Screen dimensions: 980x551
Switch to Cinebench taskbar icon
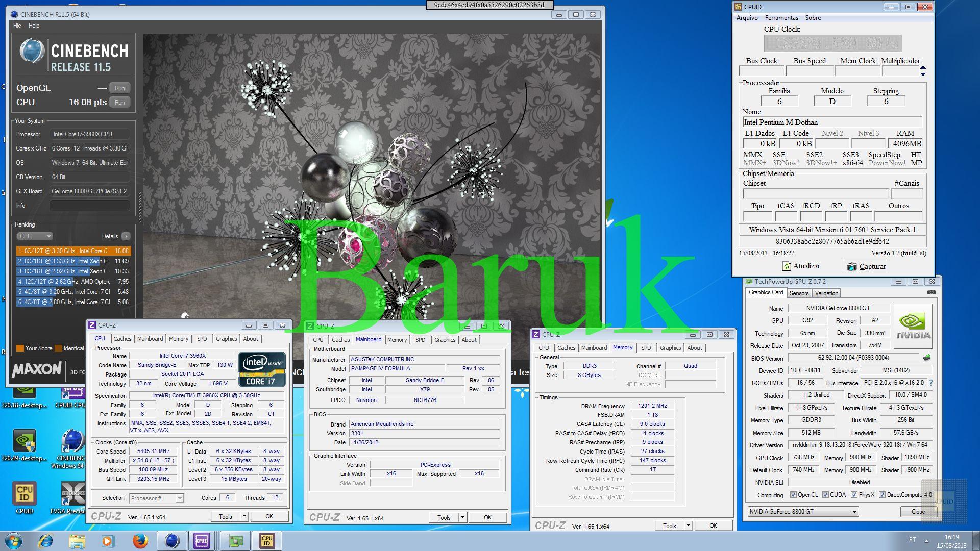(171, 541)
